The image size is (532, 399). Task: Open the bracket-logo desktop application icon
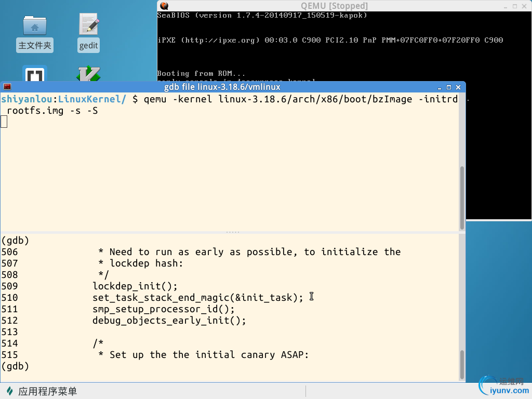pyautogui.click(x=35, y=73)
